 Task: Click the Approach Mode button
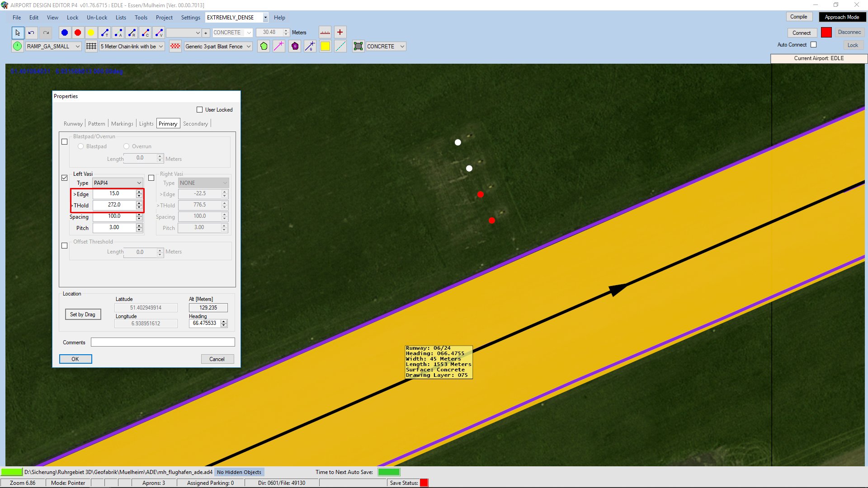pyautogui.click(x=842, y=17)
